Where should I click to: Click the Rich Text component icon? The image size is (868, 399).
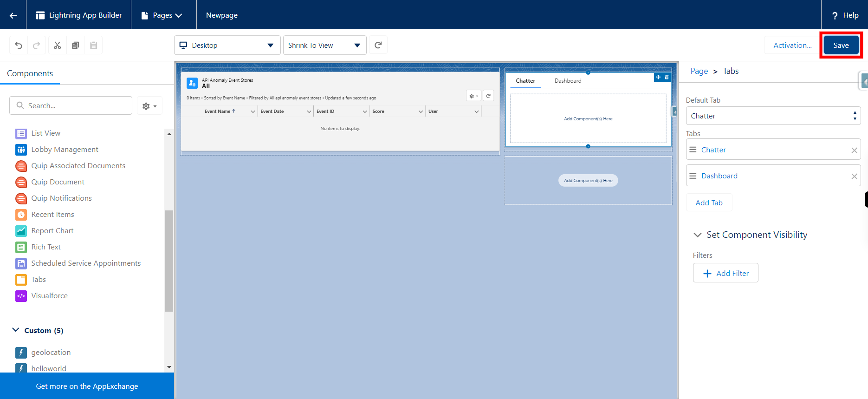coord(21,247)
